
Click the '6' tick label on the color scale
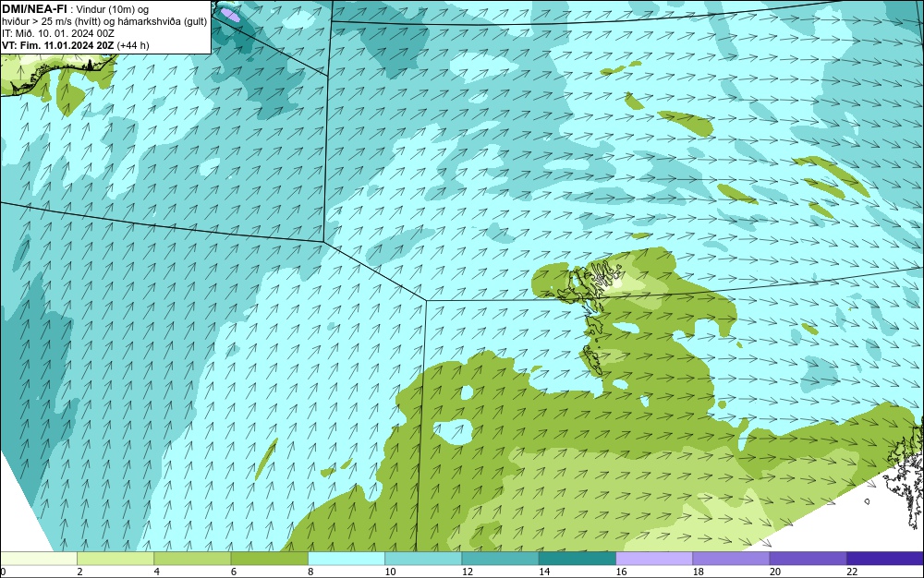coord(234,572)
